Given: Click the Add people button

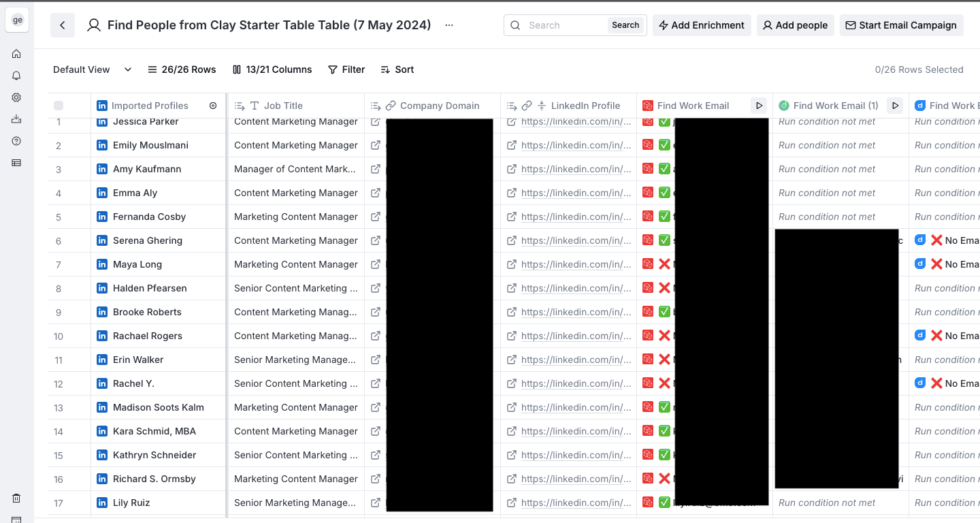Looking at the screenshot, I should click(x=795, y=25).
